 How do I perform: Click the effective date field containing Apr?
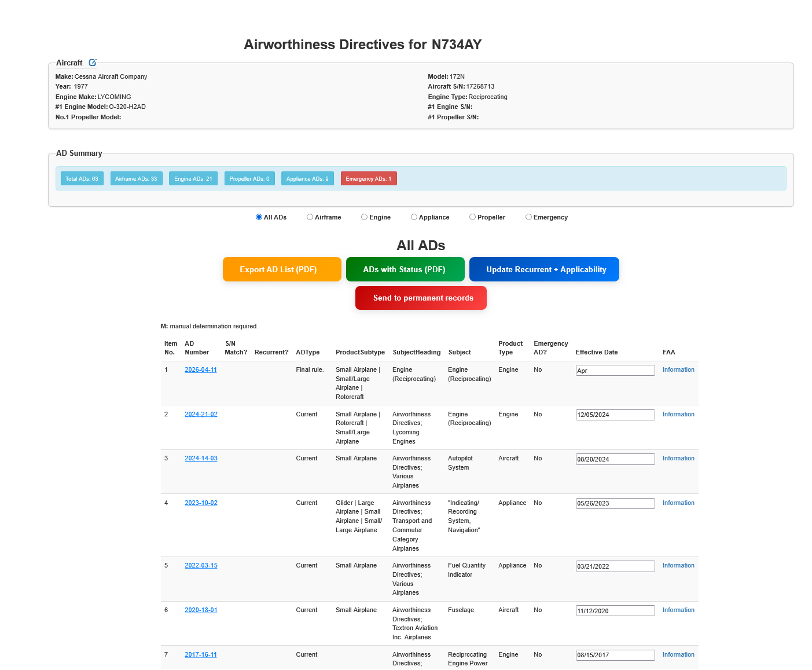tap(615, 371)
